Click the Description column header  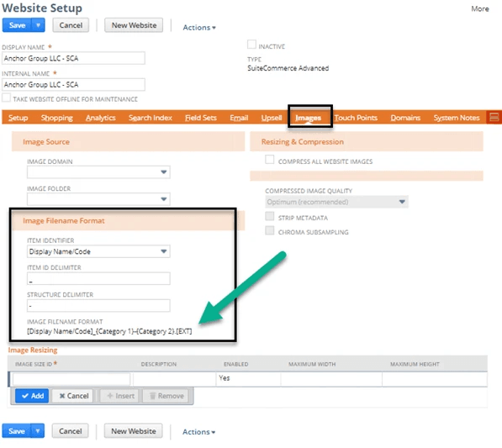[159, 364]
